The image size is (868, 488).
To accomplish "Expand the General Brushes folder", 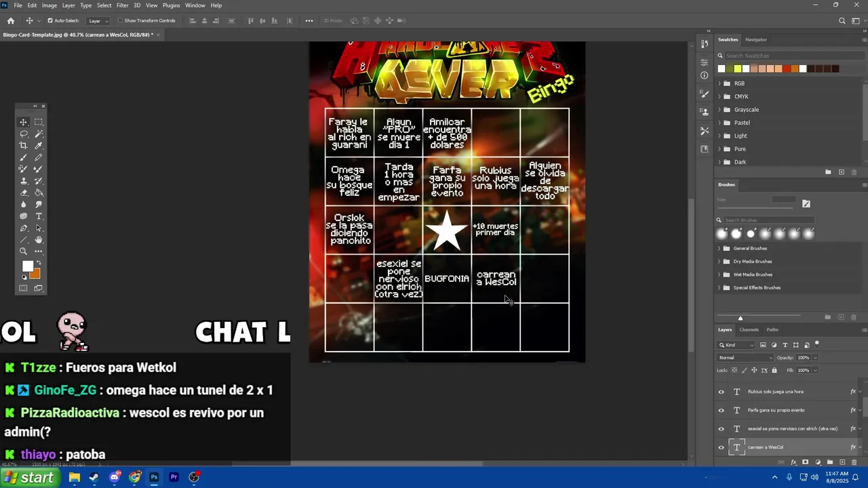I will click(719, 248).
